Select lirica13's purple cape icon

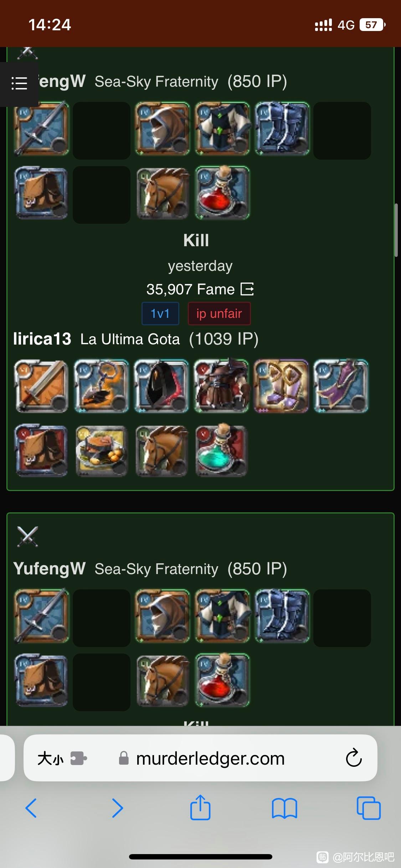341,386
